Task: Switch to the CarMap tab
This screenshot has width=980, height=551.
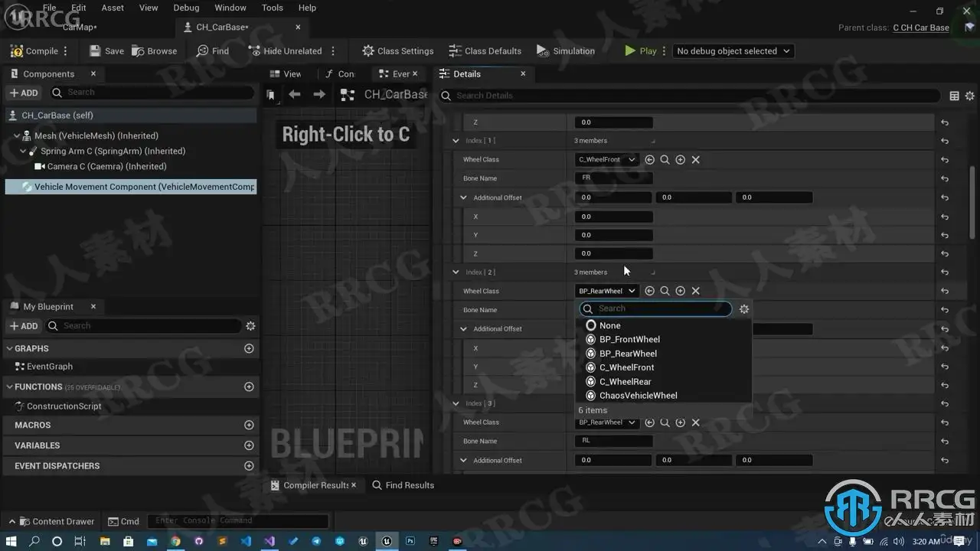Action: tap(80, 28)
